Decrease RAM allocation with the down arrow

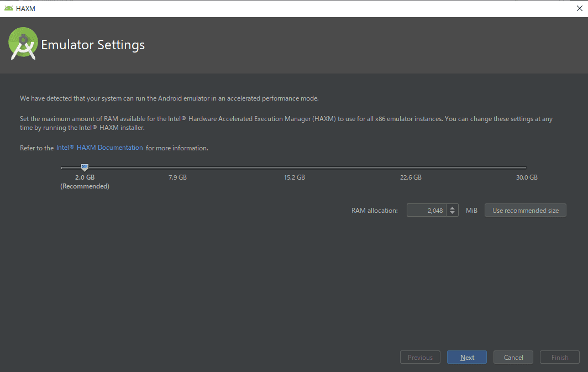pos(452,213)
